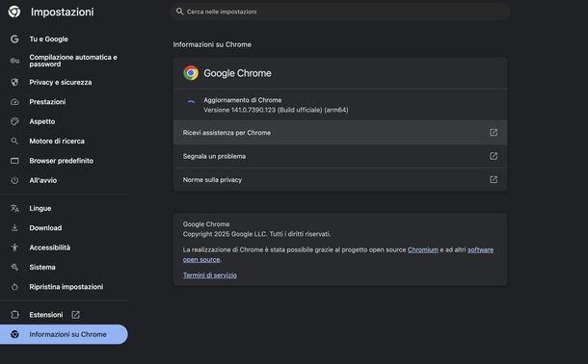Open the software open source link
Viewport: 588px width, 364px height.
(338, 254)
